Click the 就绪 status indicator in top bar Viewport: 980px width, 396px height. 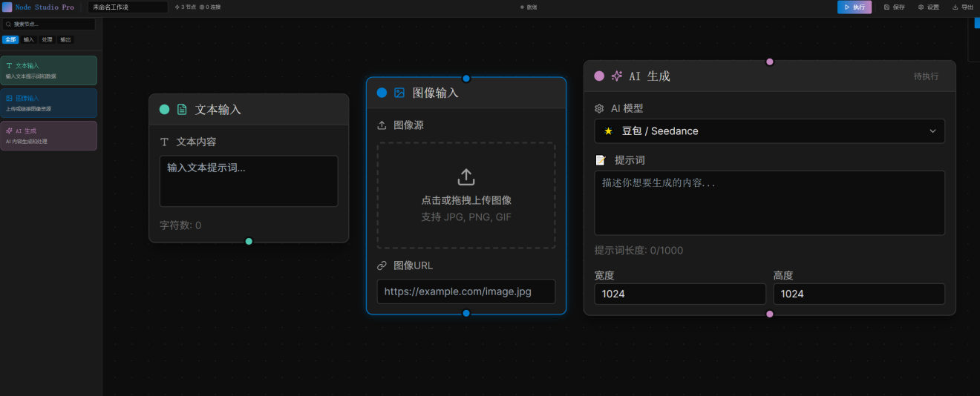click(529, 7)
